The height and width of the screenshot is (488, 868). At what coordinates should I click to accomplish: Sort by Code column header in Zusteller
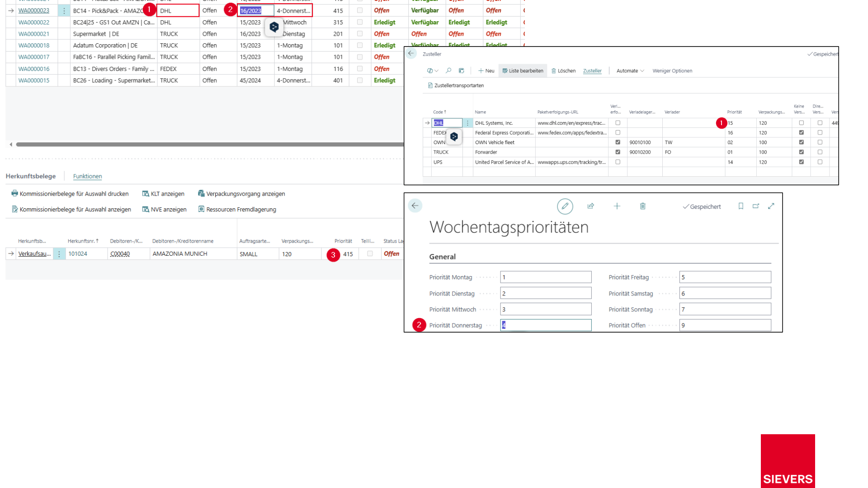point(439,112)
